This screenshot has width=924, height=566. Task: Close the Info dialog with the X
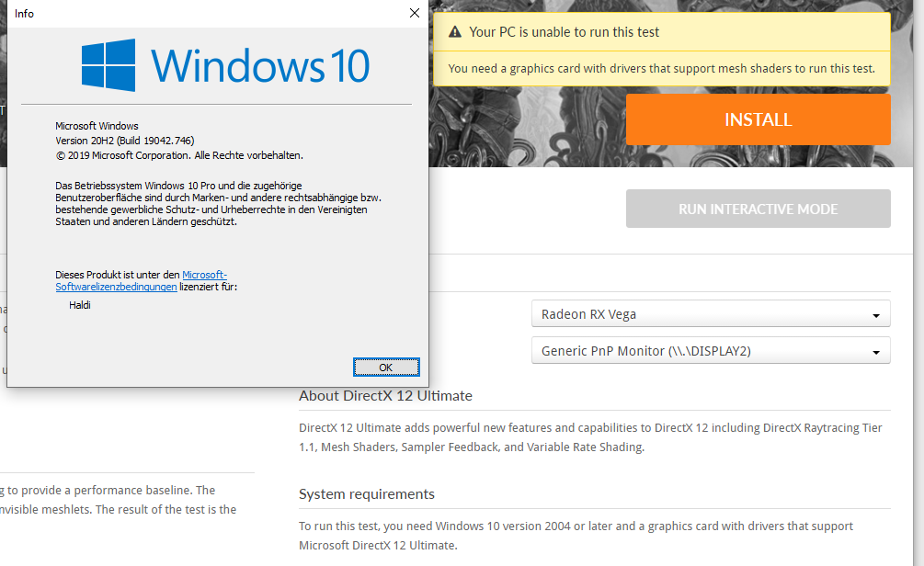point(415,13)
